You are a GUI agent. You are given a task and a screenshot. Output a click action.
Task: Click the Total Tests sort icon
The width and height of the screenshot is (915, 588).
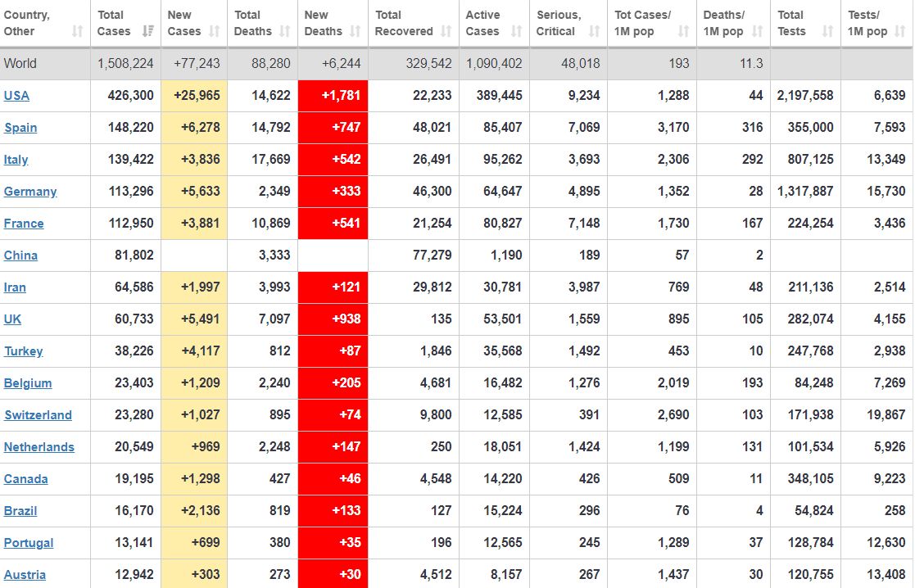tap(828, 32)
